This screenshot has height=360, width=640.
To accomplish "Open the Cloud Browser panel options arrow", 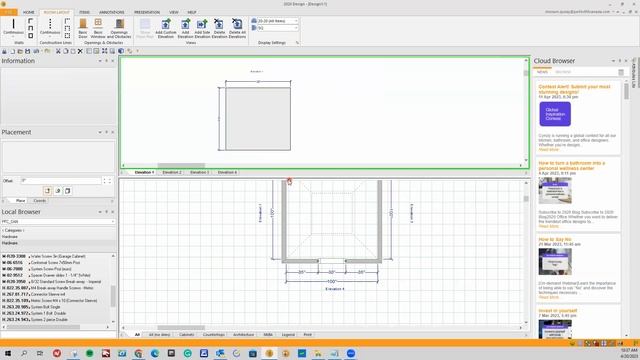I will 613,61.
